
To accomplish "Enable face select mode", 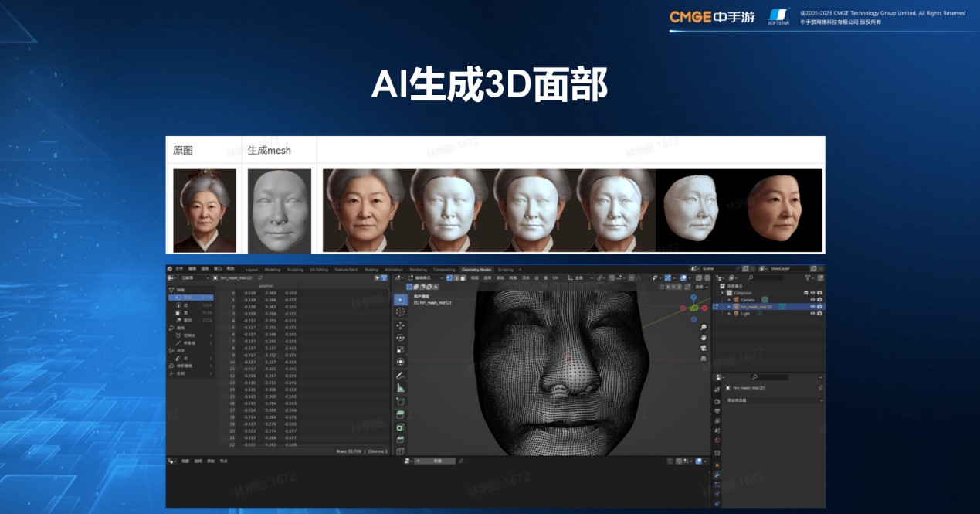I will click(463, 278).
